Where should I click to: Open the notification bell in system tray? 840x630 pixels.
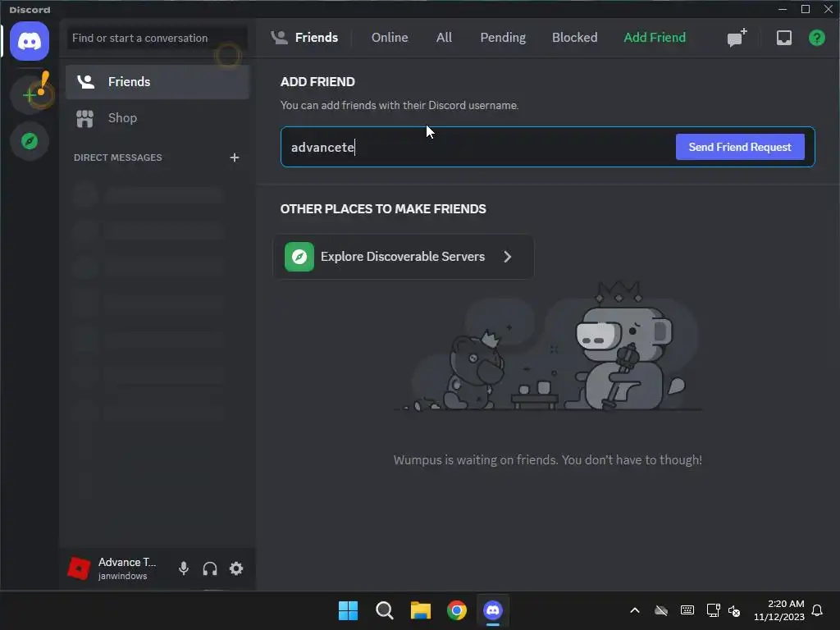tap(817, 610)
